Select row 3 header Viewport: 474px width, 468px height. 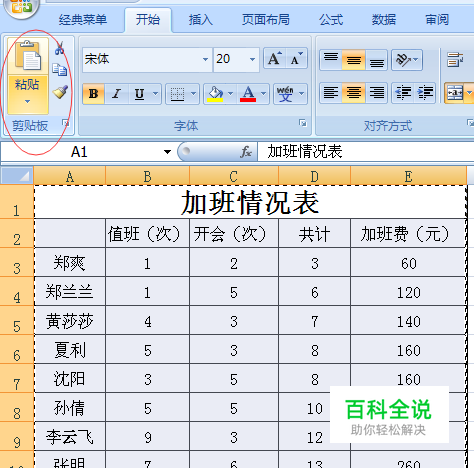coord(17,262)
